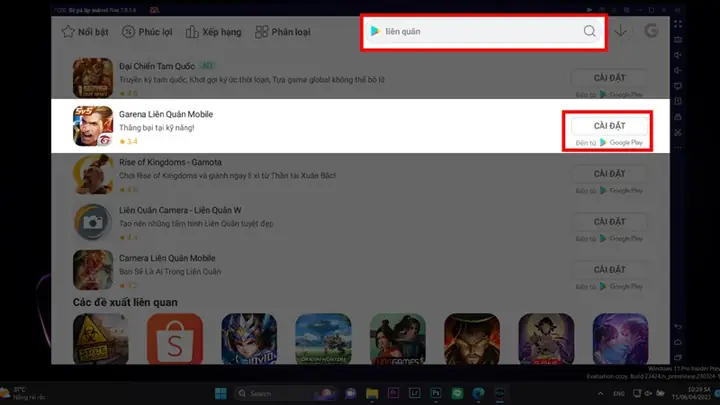Launch Photoshop from the taskbar
Screen dimensions: 720x405
[x=436, y=393]
